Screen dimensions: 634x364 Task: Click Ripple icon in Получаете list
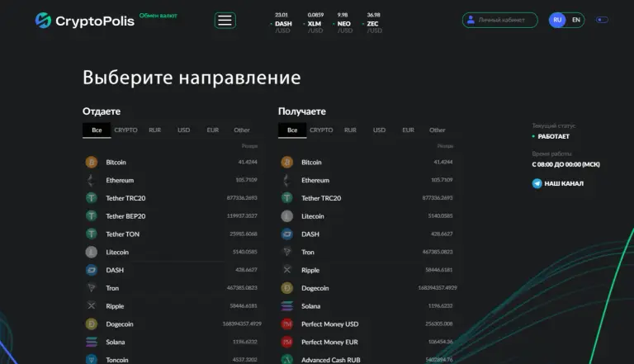287,270
